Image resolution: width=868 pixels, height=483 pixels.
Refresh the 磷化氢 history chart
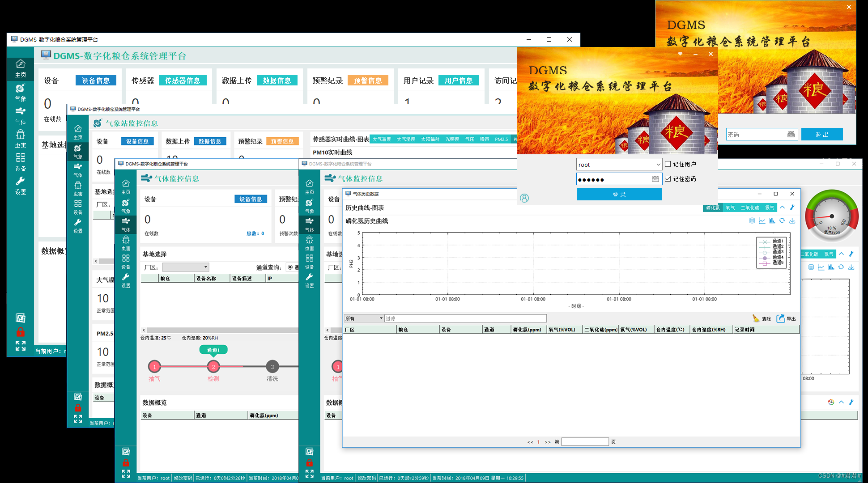pyautogui.click(x=782, y=220)
